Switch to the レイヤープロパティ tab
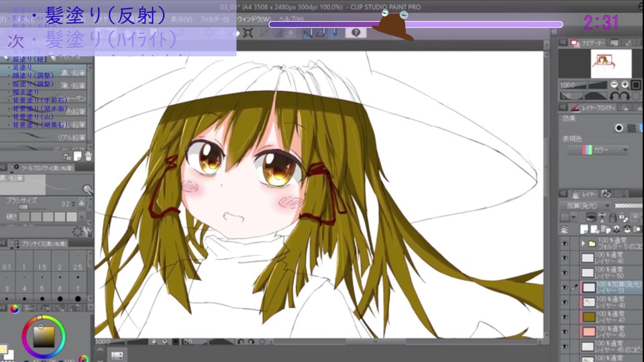The image size is (644, 362). 594,107
